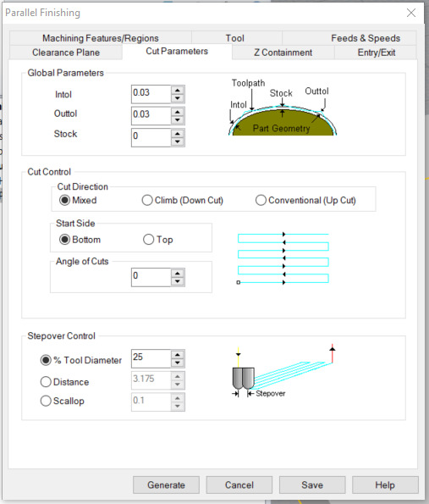Open the Z Containment tab
The width and height of the screenshot is (429, 504).
pyautogui.click(x=283, y=53)
